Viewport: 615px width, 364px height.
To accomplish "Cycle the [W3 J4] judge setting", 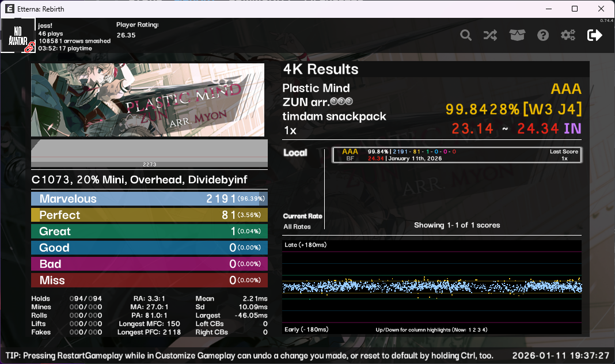I will pyautogui.click(x=552, y=109).
